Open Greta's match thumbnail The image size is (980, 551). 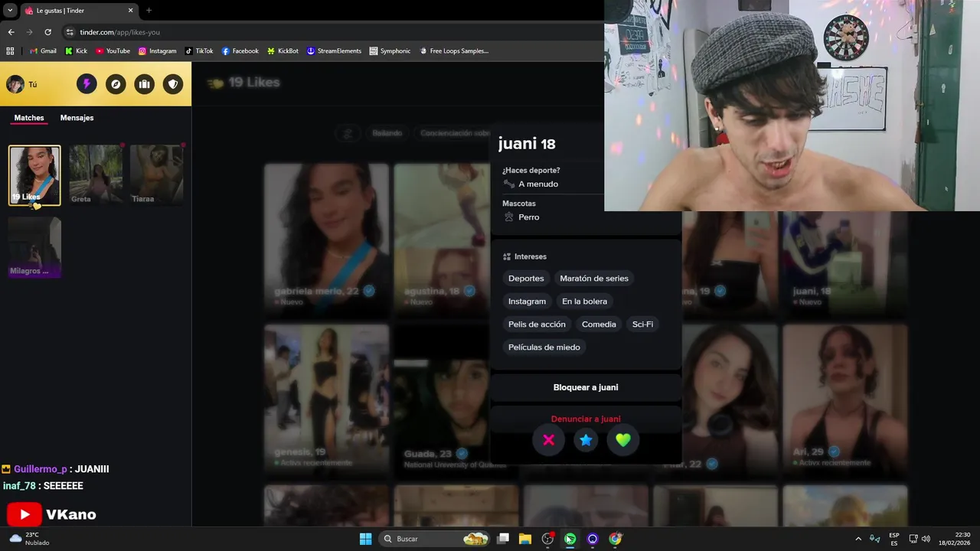coord(96,175)
